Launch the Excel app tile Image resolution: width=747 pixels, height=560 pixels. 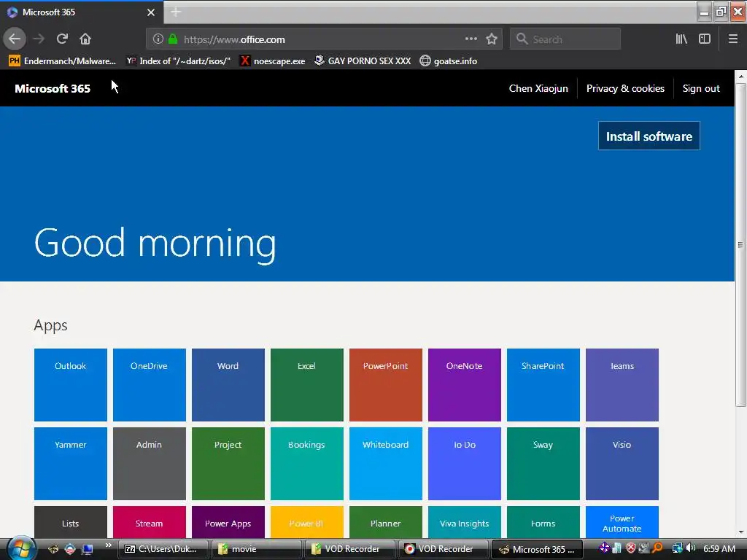pos(307,385)
